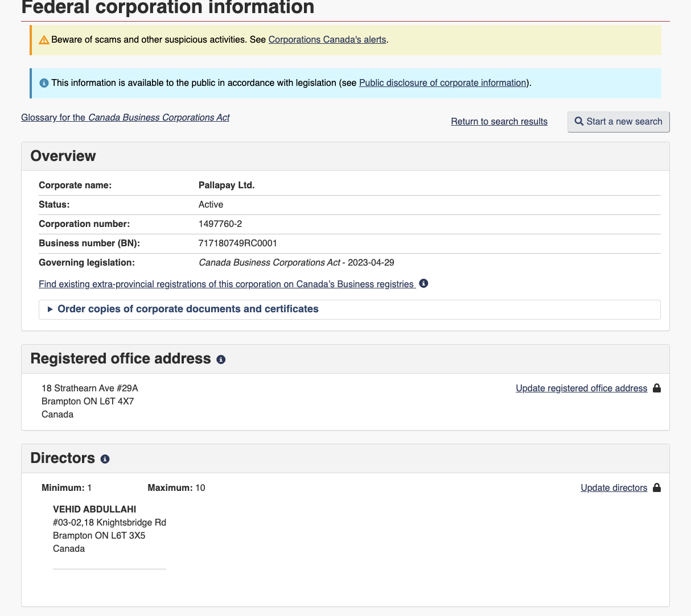Click the status value Active
The image size is (691, 616).
pyautogui.click(x=211, y=205)
